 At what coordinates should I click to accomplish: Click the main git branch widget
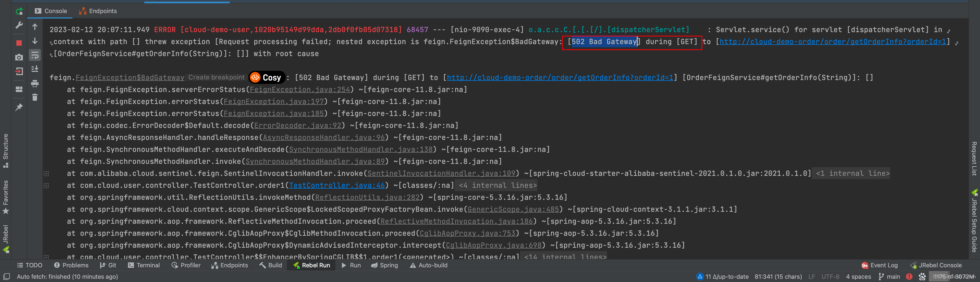point(889,277)
